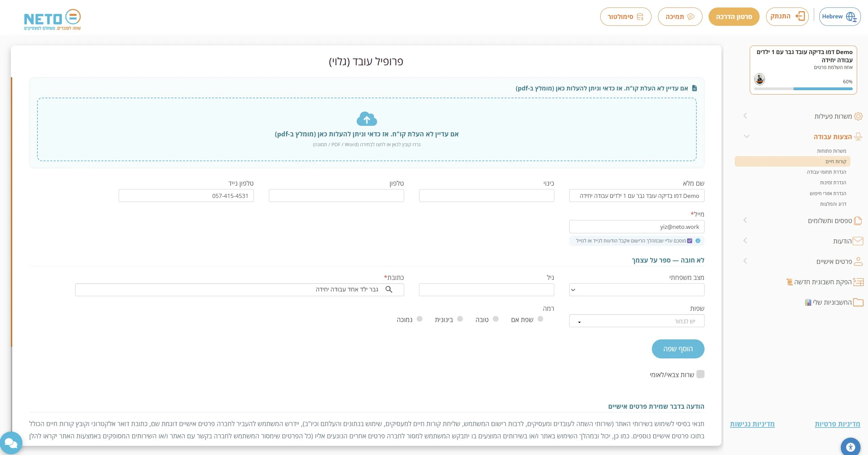Open the accessibility menu button

(851, 447)
